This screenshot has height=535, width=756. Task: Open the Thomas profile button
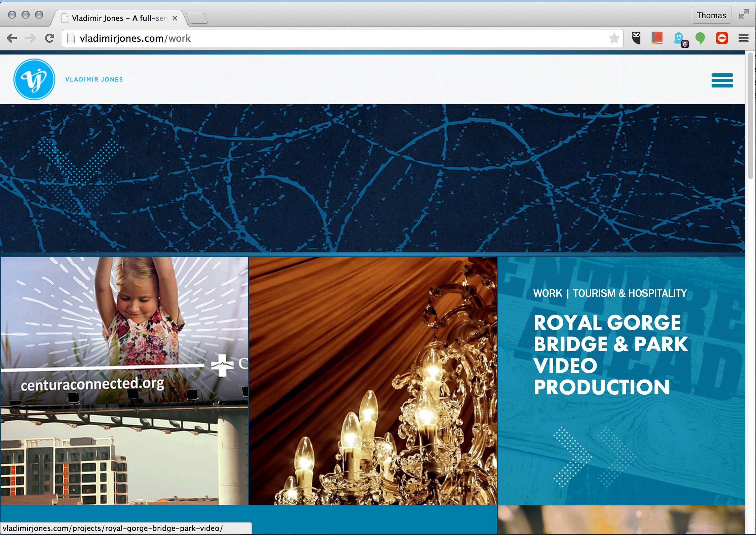[711, 15]
